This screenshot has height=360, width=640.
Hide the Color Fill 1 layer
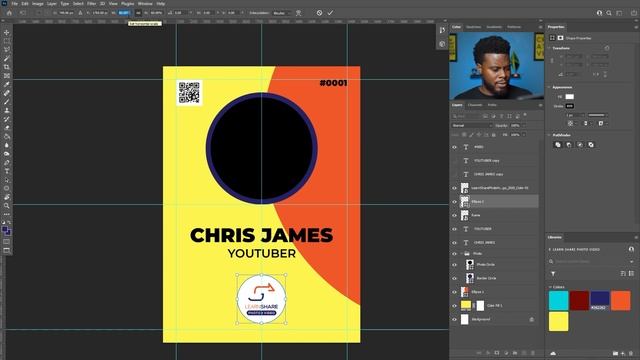tap(454, 305)
